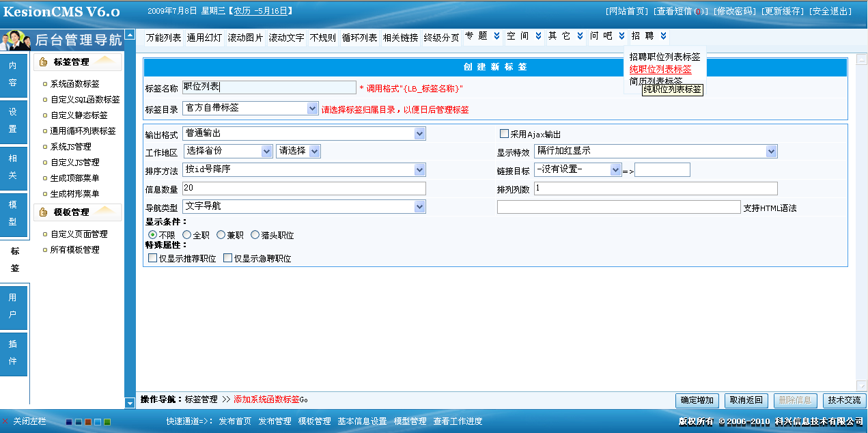The width and height of the screenshot is (868, 433).
Task: Choose 招聘职位列表标签 from the popup menu
Action: click(x=664, y=57)
